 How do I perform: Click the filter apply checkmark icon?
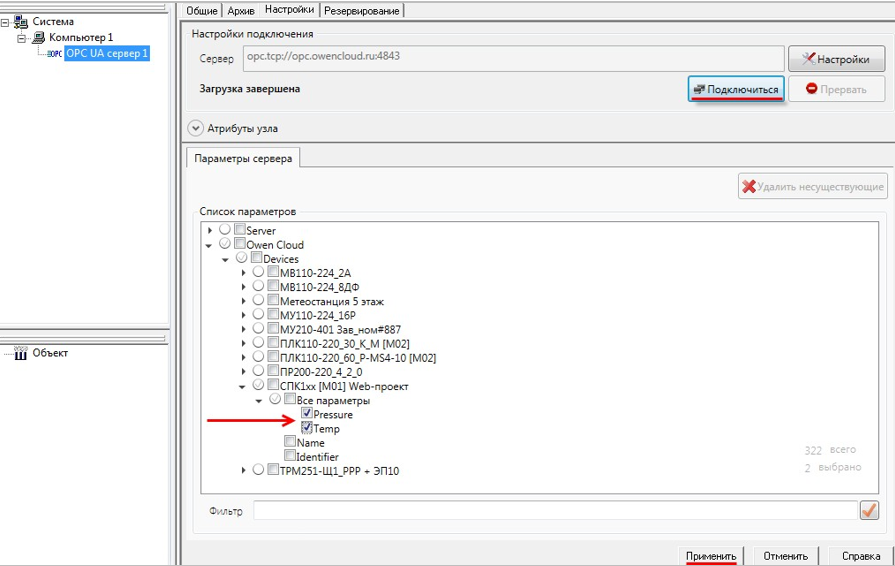[x=869, y=510]
